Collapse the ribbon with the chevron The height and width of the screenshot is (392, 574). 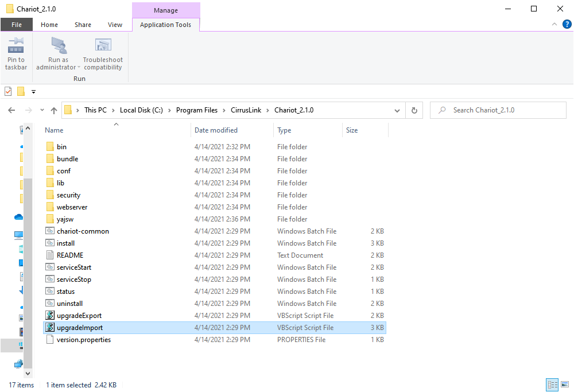point(554,25)
